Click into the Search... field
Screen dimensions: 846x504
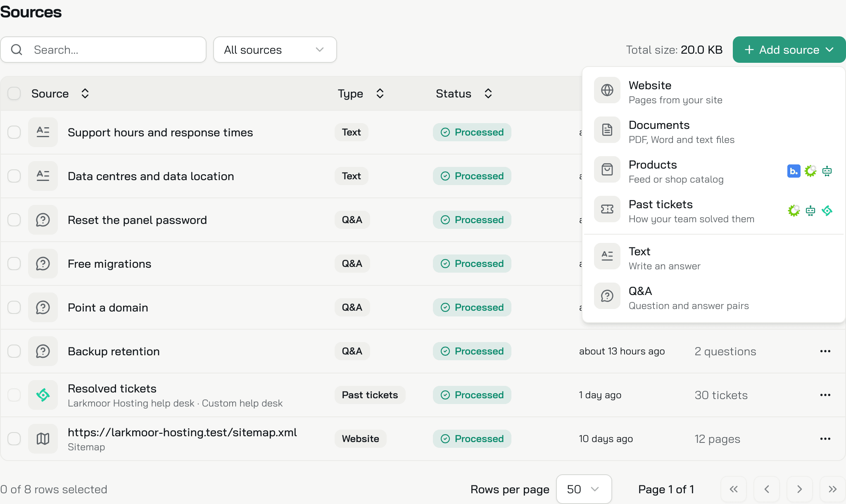tap(103, 50)
